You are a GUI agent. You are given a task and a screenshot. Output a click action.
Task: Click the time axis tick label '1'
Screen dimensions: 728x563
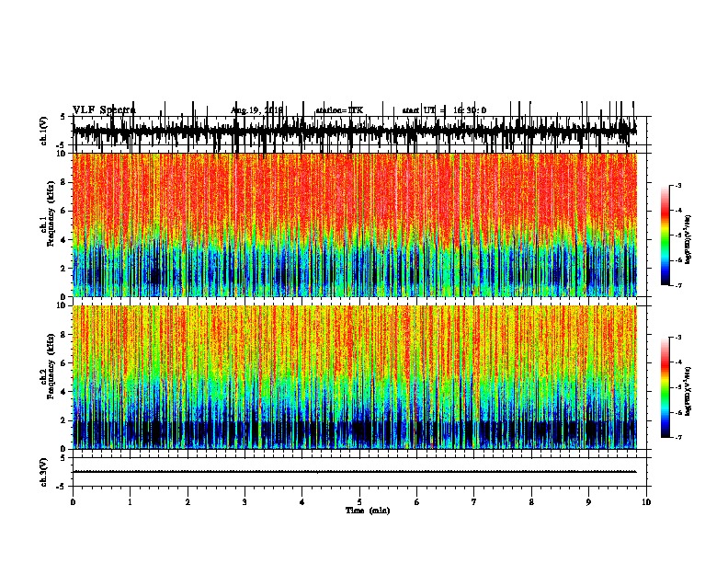[x=130, y=502]
